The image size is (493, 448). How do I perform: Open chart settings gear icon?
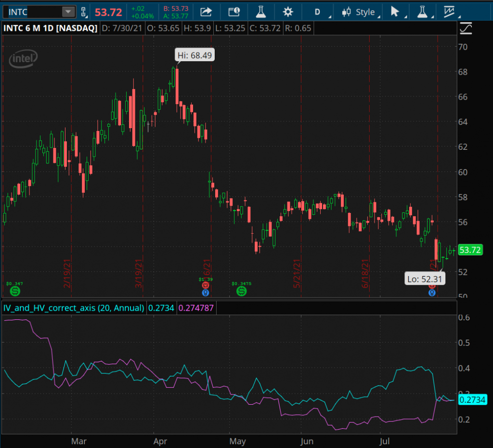click(x=288, y=12)
